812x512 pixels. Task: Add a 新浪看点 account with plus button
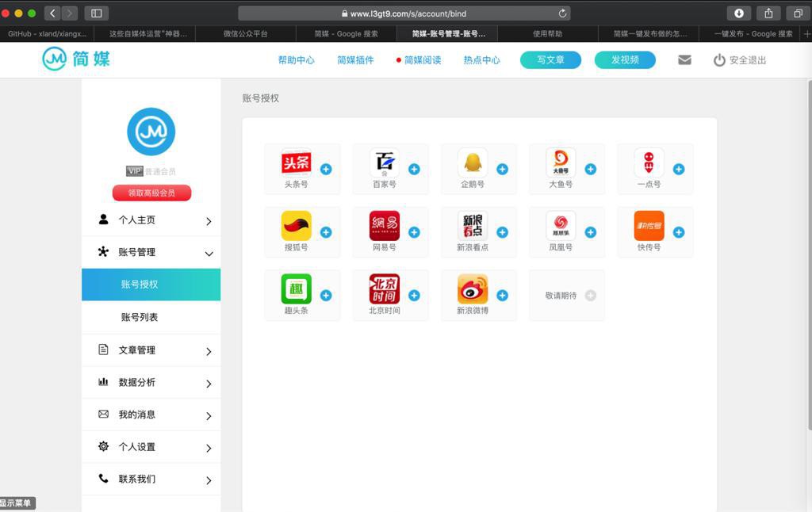pyautogui.click(x=502, y=232)
